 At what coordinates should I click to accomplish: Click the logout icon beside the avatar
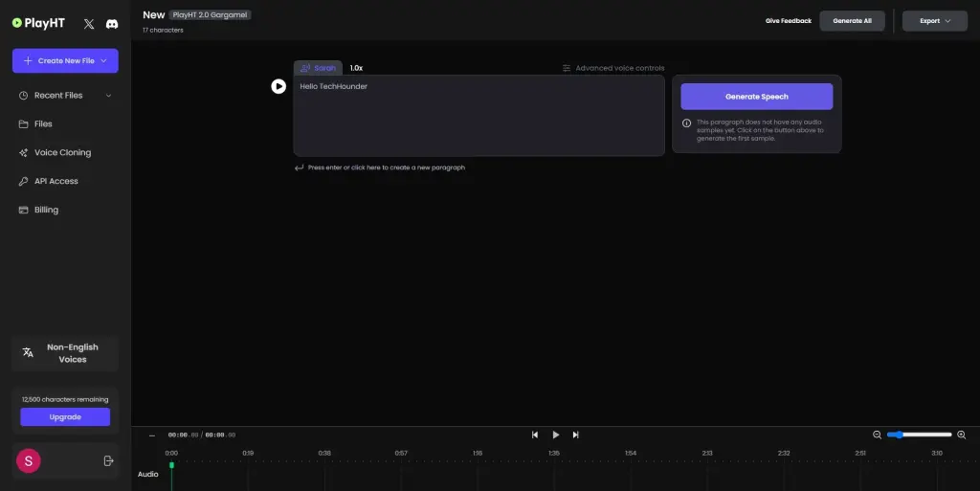(108, 461)
